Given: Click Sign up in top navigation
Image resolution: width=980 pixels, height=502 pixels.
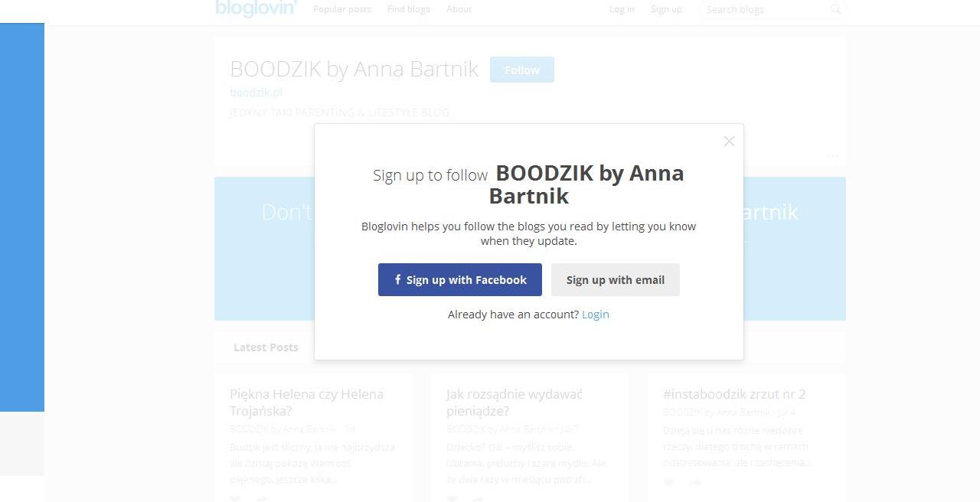Looking at the screenshot, I should 666,9.
